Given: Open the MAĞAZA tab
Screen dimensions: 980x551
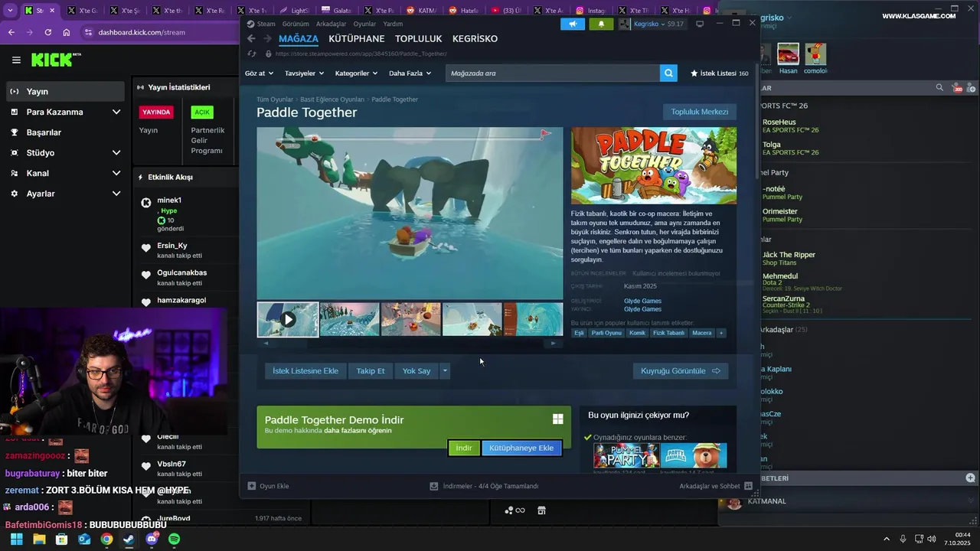Looking at the screenshot, I should (x=299, y=39).
